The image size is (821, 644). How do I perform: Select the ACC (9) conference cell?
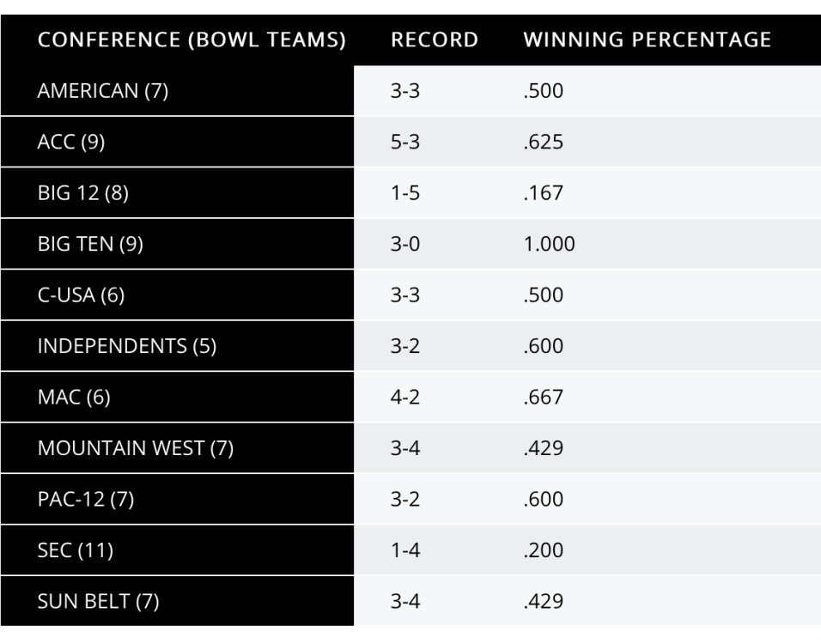pos(71,142)
